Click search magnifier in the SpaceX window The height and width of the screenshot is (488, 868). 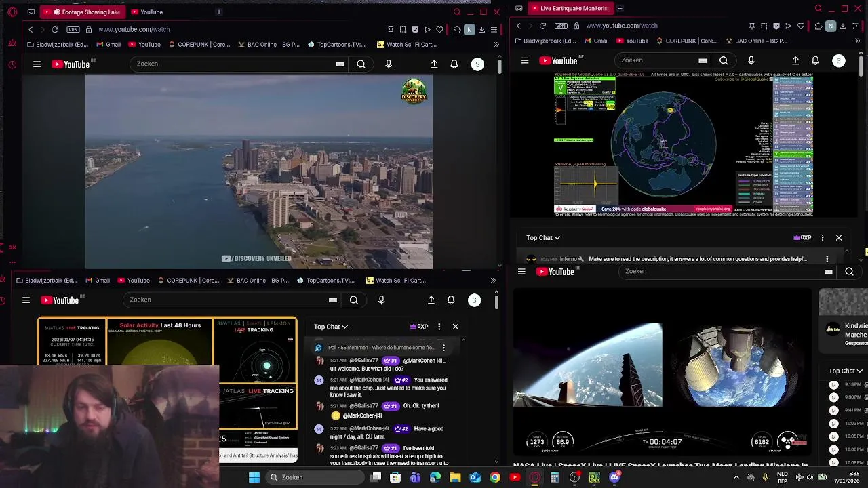849,272
